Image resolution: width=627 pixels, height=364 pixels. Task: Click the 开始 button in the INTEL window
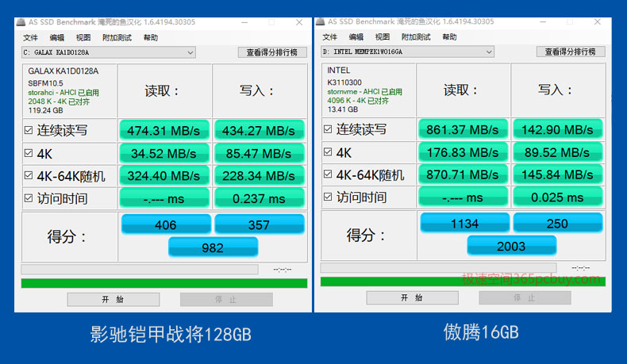point(412,297)
